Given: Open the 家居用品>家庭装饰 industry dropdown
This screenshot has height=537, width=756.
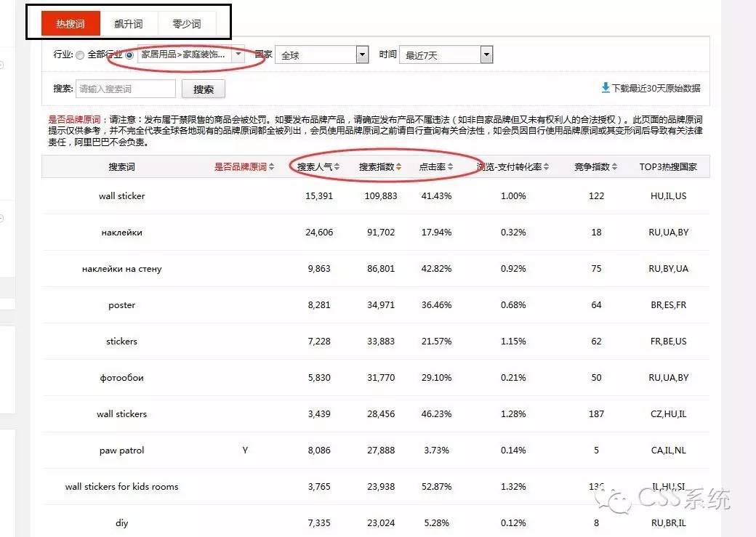Looking at the screenshot, I should pyautogui.click(x=191, y=54).
